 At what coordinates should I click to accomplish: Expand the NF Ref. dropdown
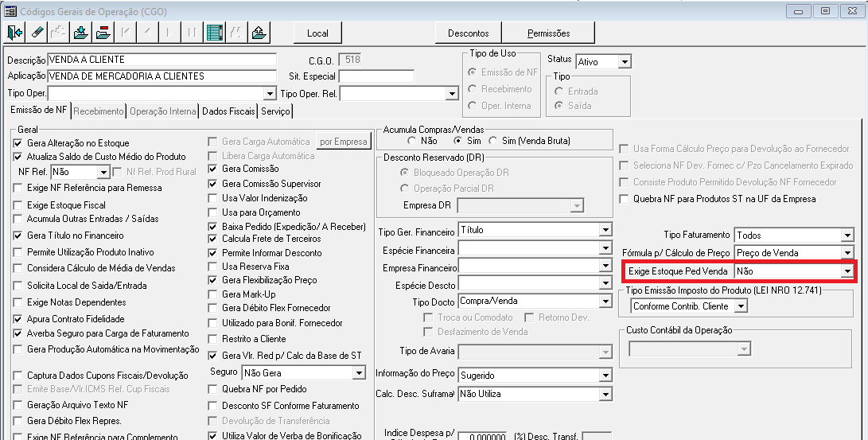coord(103,173)
